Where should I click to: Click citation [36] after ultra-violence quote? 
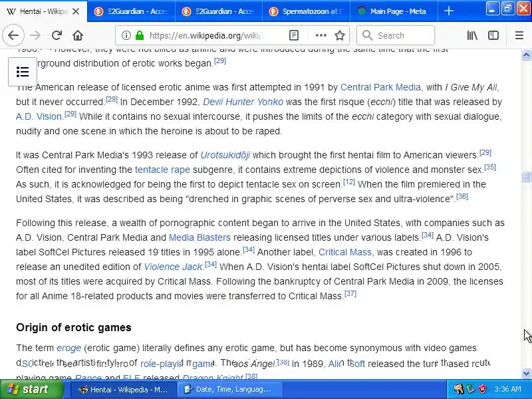pyautogui.click(x=462, y=196)
